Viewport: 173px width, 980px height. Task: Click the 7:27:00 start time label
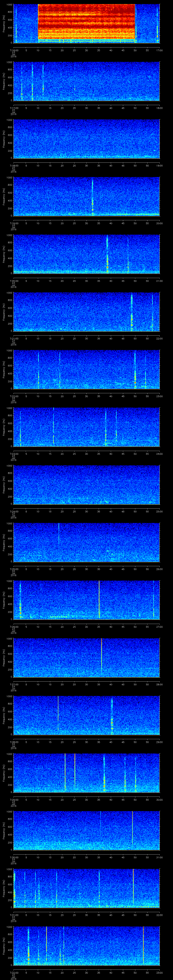point(14,684)
